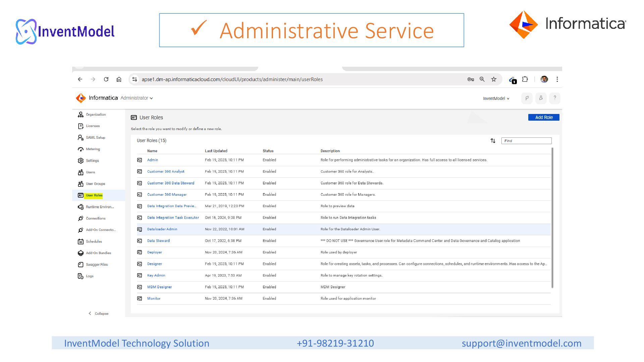
Task: Open the MDM Designer role link
Action: click(x=159, y=287)
